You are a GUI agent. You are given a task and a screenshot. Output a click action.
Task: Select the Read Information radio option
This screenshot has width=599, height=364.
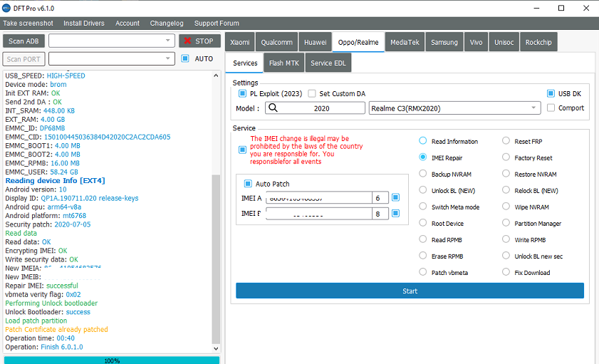pyautogui.click(x=422, y=141)
